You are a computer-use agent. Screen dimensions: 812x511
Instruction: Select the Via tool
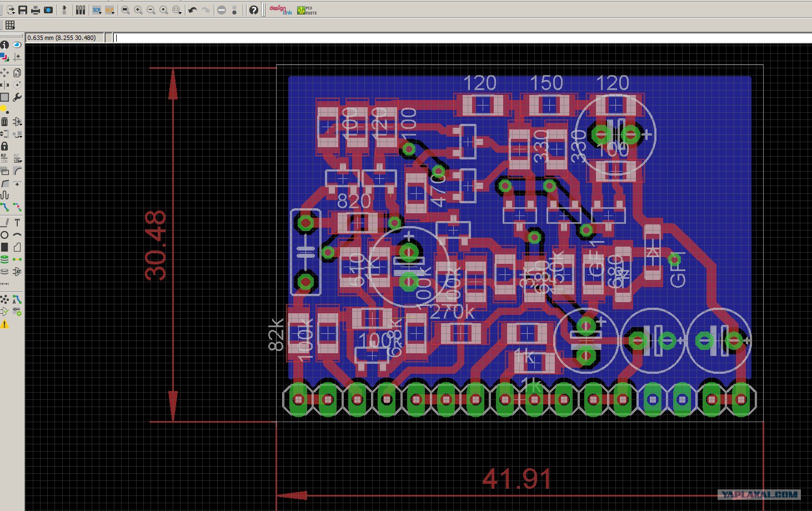click(x=4, y=259)
